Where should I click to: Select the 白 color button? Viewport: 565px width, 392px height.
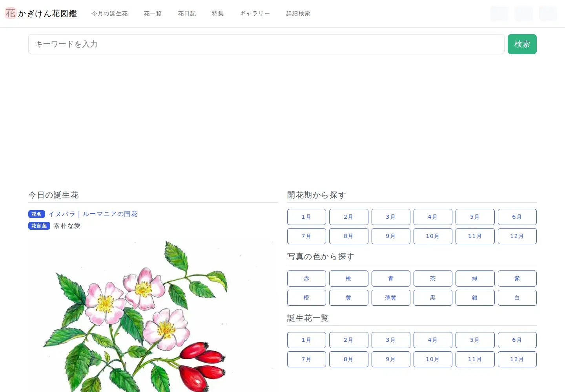[x=517, y=298]
